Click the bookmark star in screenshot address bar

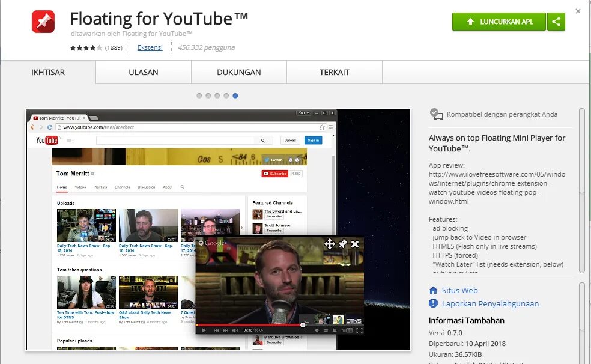[x=322, y=127]
